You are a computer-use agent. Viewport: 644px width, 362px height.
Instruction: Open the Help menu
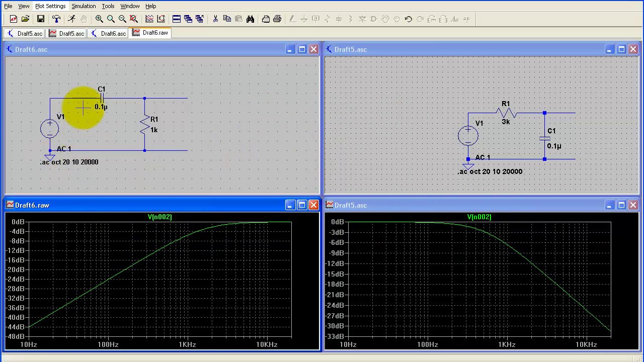point(151,6)
